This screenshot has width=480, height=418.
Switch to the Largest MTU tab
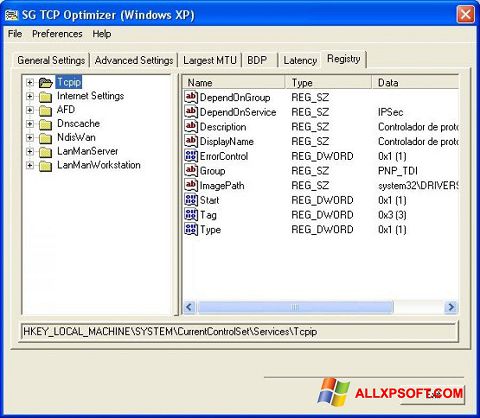210,60
